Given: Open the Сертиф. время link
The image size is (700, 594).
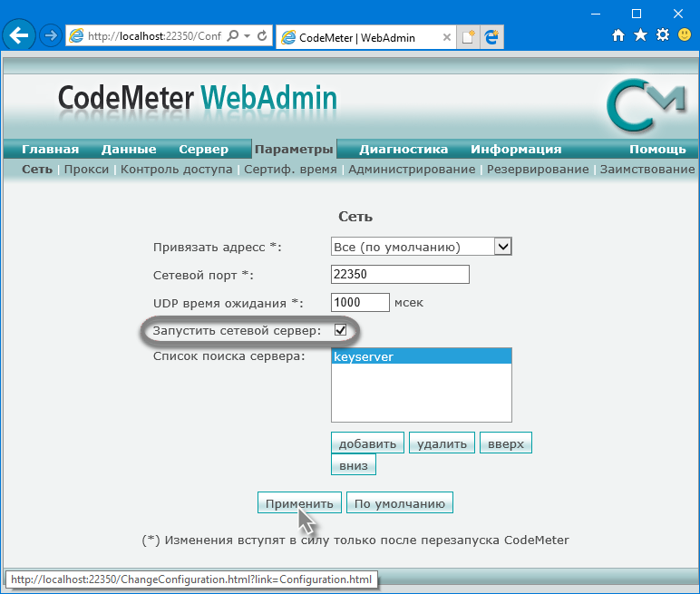Looking at the screenshot, I should 290,170.
